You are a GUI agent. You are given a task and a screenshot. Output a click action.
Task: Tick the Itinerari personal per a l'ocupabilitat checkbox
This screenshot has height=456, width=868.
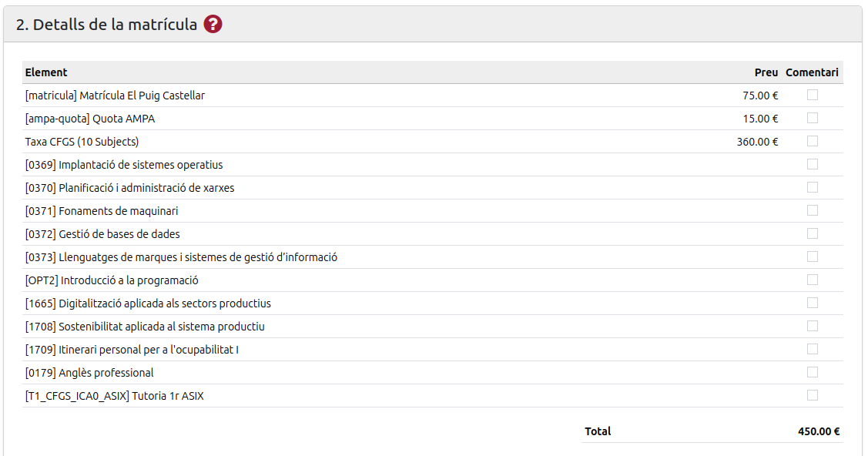812,349
